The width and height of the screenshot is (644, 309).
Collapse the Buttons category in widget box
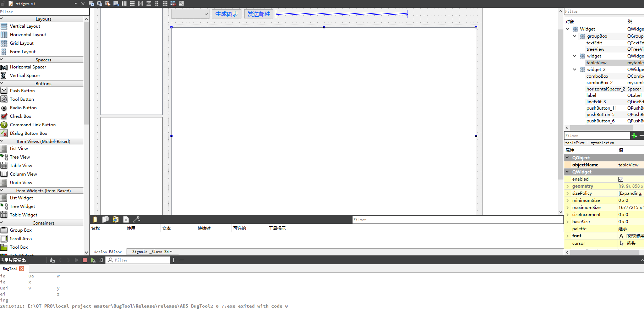point(2,83)
